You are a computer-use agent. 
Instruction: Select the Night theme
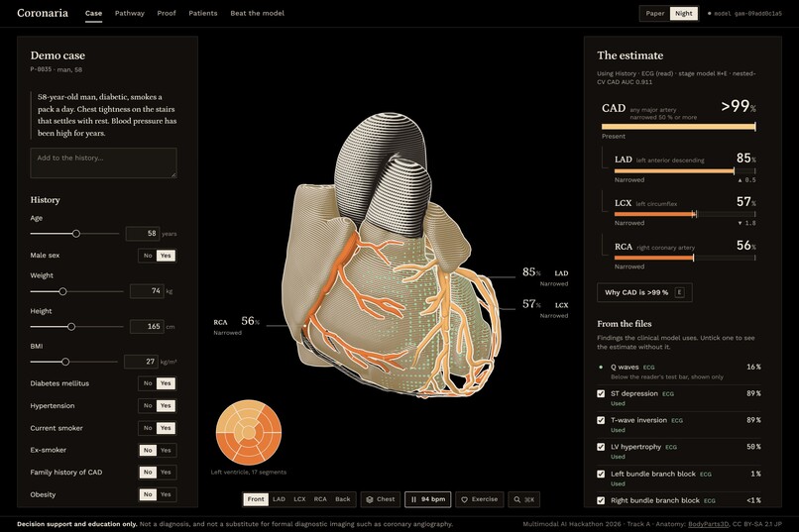[683, 13]
